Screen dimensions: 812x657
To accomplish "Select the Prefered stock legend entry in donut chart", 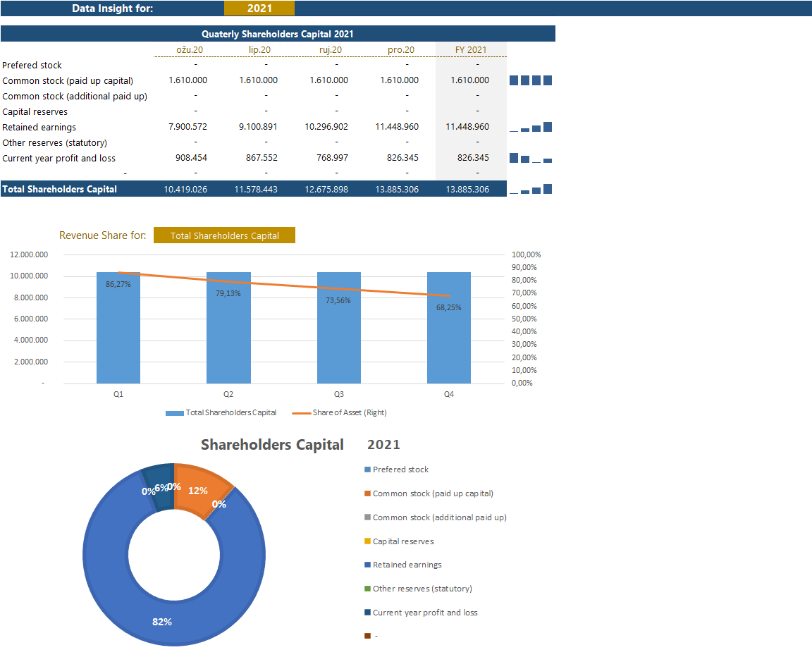I will (x=400, y=469).
